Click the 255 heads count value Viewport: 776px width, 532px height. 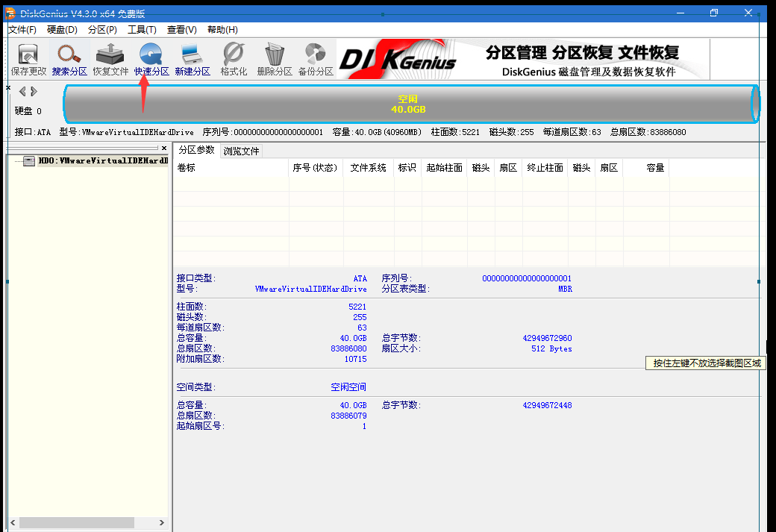pyautogui.click(x=360, y=317)
